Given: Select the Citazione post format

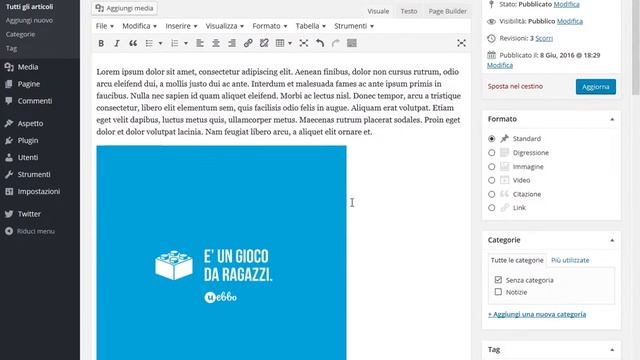Looking at the screenshot, I should tap(491, 194).
